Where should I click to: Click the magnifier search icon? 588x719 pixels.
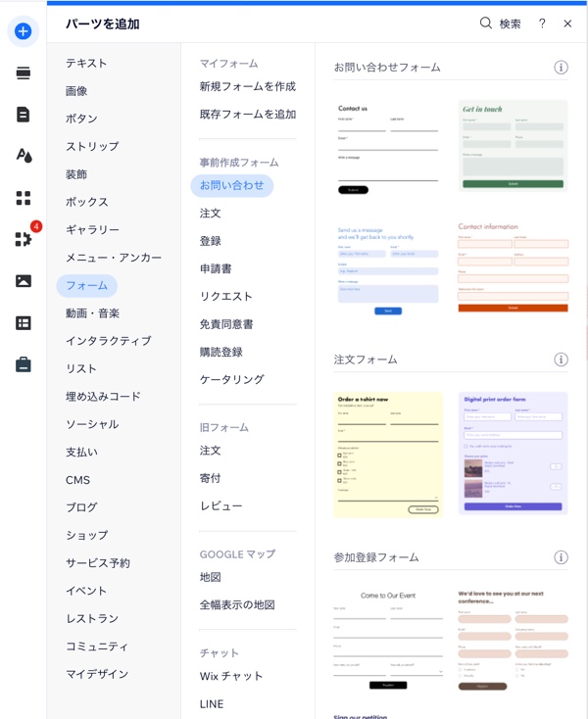pyautogui.click(x=485, y=23)
